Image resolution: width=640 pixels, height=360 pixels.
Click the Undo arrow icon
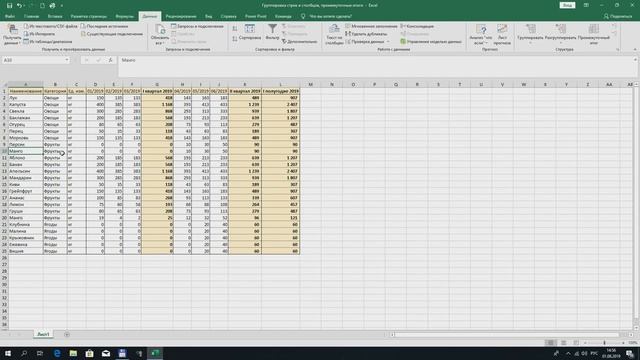[19, 6]
